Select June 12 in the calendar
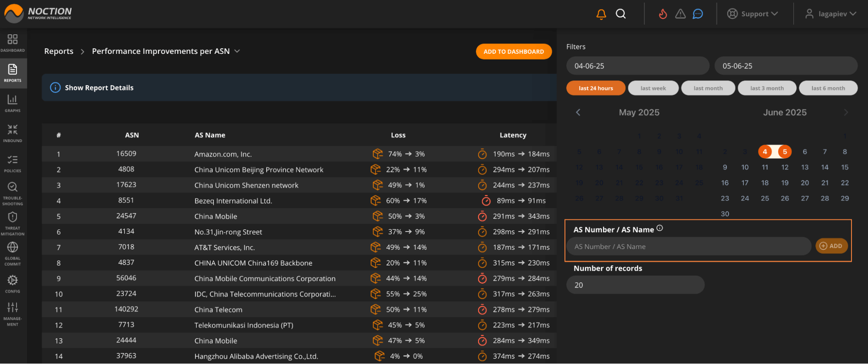Viewport: 868px width, 364px height. (785, 167)
